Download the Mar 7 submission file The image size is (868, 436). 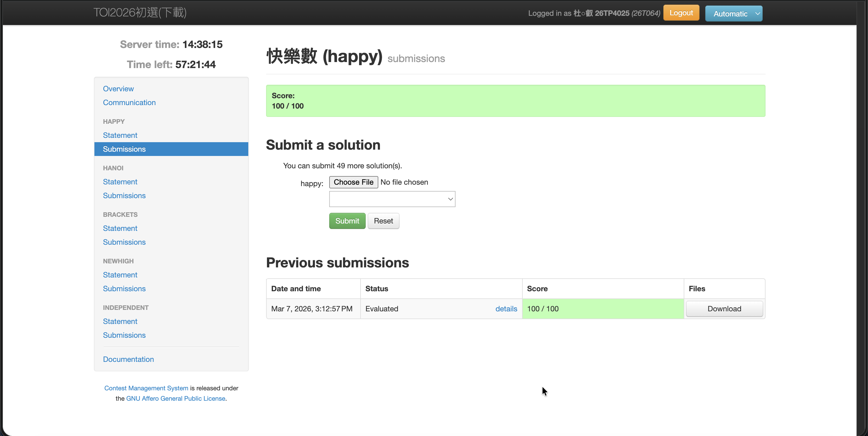pyautogui.click(x=724, y=308)
